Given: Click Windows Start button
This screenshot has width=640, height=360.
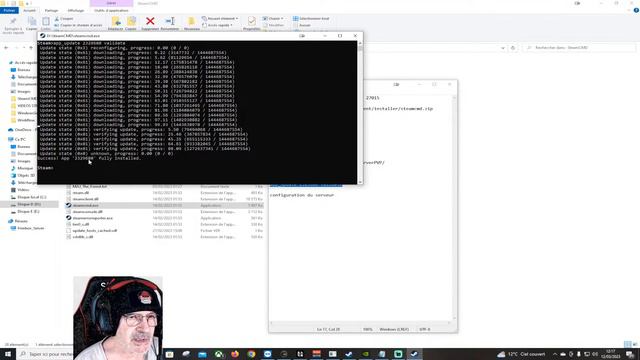Looking at the screenshot, I should point(8,354).
